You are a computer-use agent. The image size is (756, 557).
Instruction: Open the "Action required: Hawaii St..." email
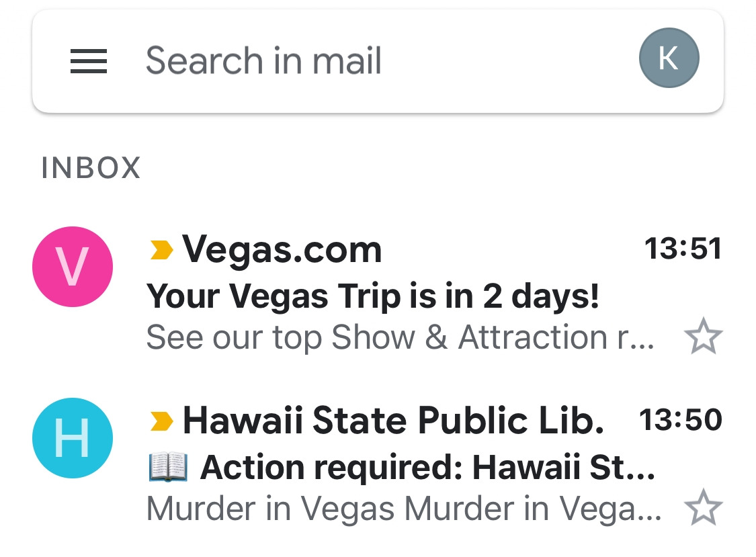coord(427,467)
